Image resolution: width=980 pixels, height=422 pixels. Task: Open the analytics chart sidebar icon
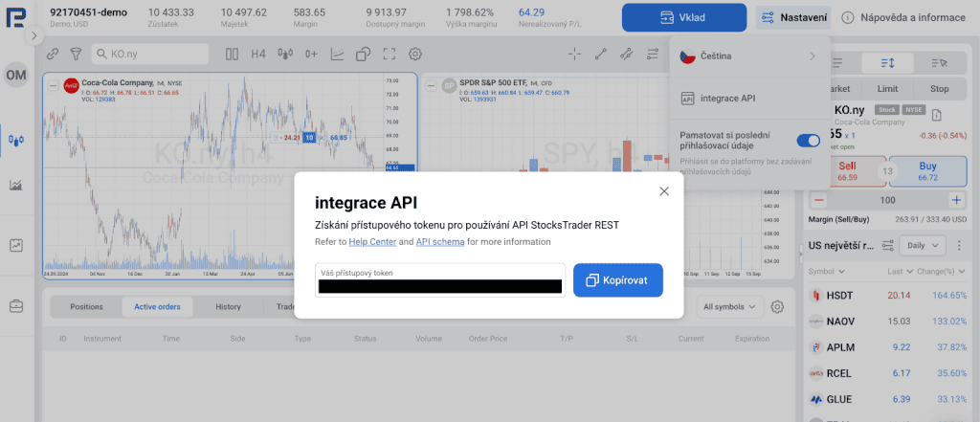[x=16, y=245]
